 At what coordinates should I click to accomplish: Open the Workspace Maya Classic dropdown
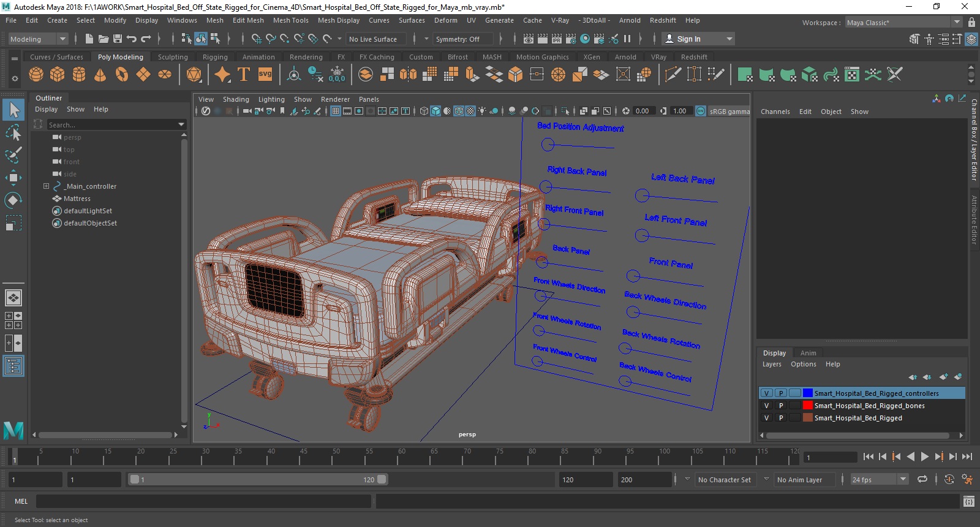pos(904,22)
